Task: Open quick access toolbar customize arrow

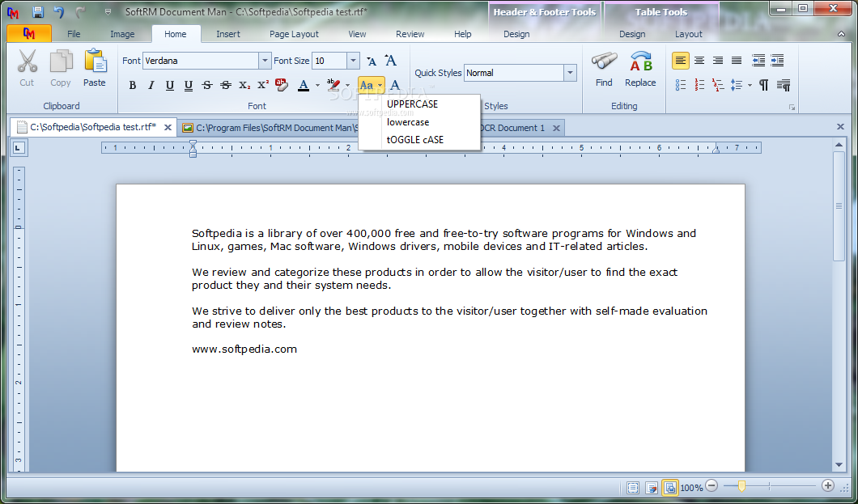Action: [108, 11]
